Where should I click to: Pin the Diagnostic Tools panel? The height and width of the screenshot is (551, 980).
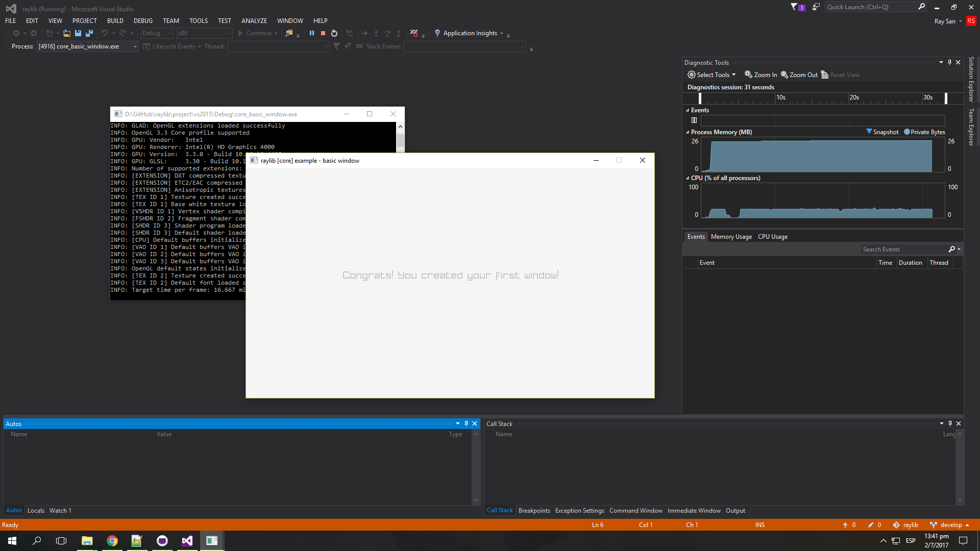tap(949, 62)
